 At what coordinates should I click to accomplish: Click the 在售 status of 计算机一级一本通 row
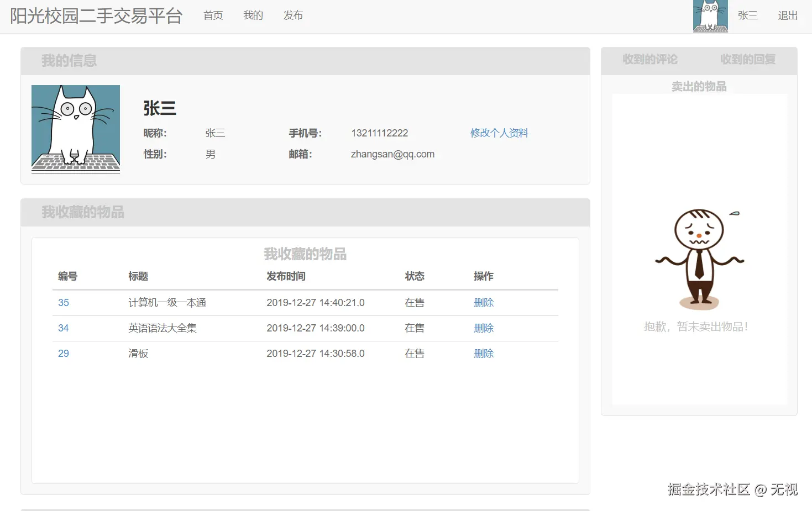pyautogui.click(x=415, y=303)
